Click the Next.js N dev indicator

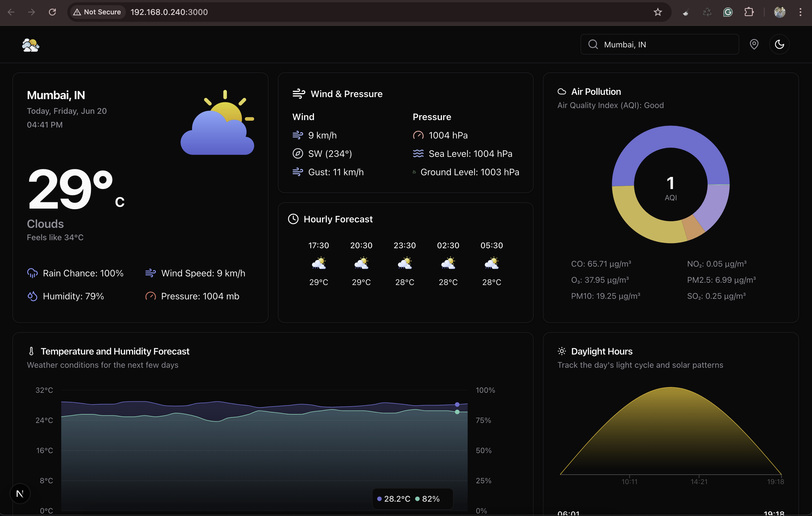coord(20,494)
